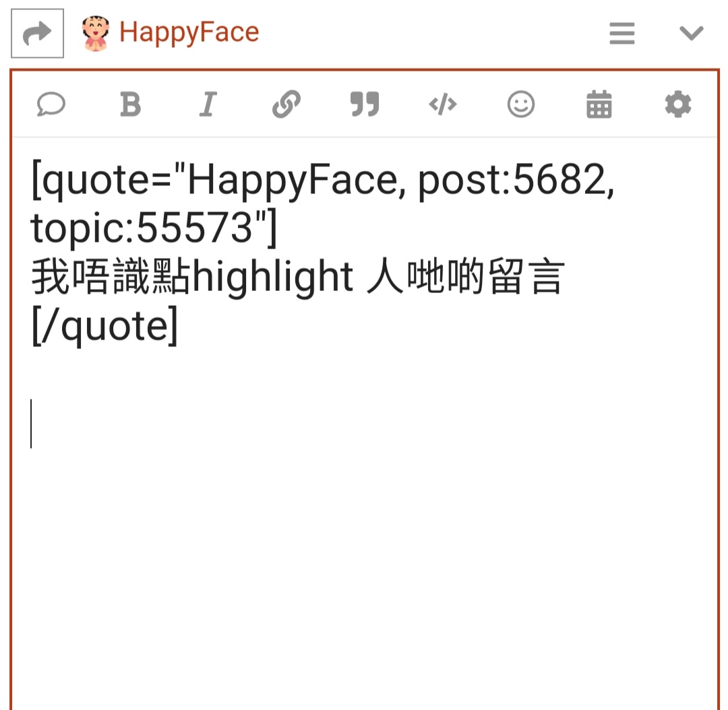Image resolution: width=728 pixels, height=710 pixels.
Task: Open the HappyFace username link
Action: coord(189,32)
